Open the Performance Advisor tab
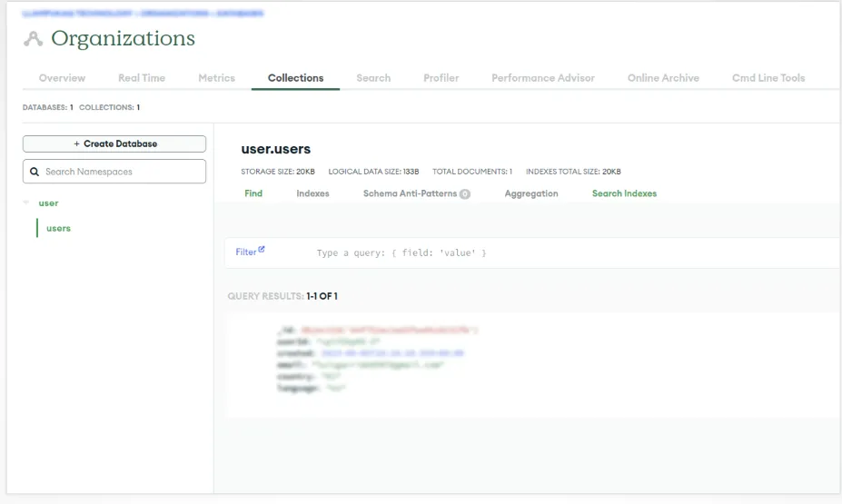Viewport: 842px width, 504px height. click(543, 78)
